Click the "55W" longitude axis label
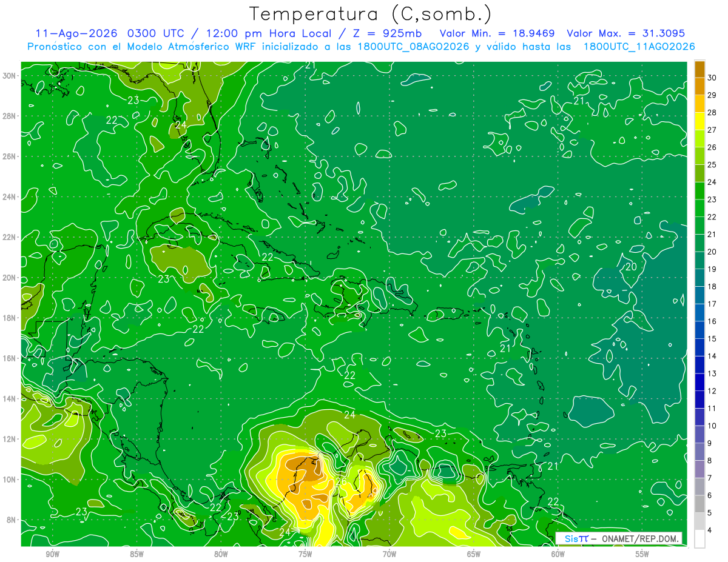Screen dimensions: 728x562 coord(642,554)
